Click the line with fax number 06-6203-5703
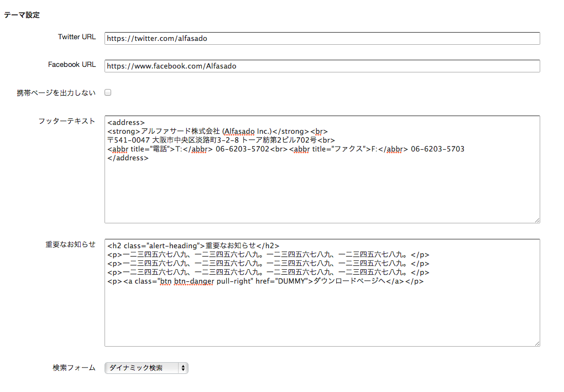This screenshot has width=564, height=392. click(286, 149)
